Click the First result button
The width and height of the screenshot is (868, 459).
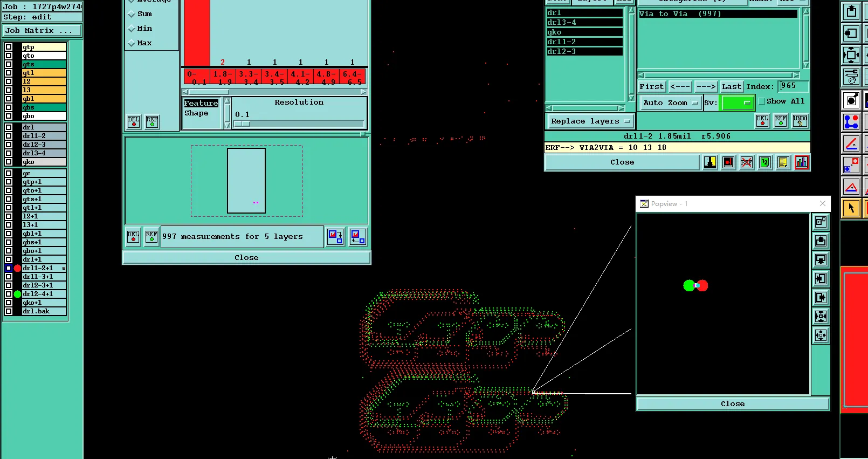[651, 86]
